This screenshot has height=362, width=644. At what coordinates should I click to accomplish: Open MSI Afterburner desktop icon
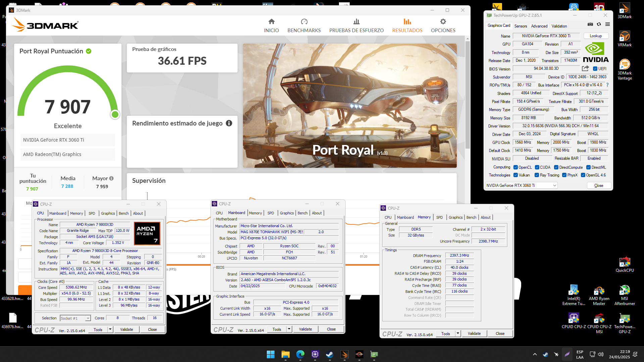[625, 295]
